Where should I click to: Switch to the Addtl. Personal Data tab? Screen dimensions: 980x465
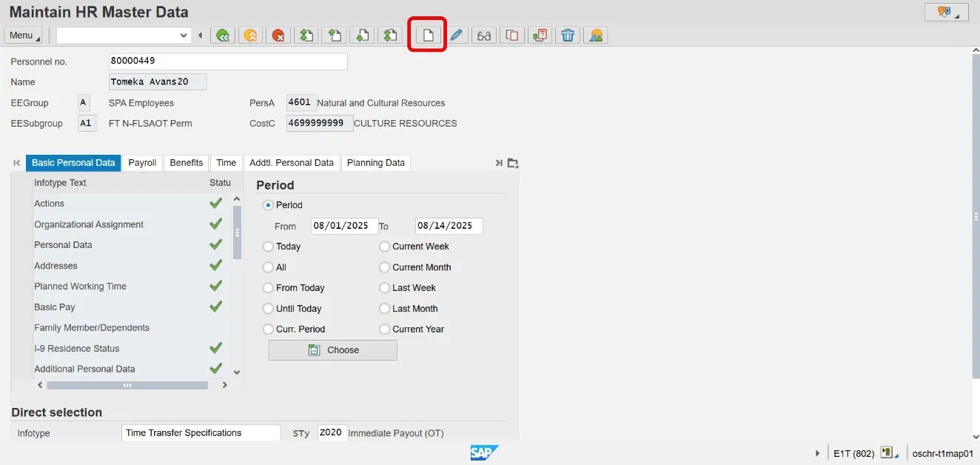tap(292, 163)
